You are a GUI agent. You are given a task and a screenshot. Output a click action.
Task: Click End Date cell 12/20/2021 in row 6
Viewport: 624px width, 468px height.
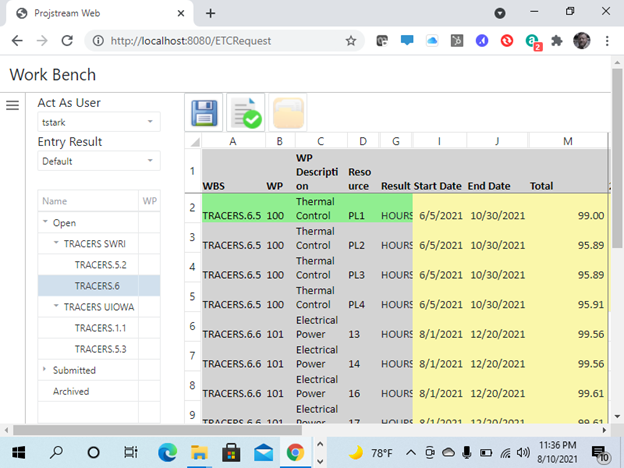tap(497, 327)
